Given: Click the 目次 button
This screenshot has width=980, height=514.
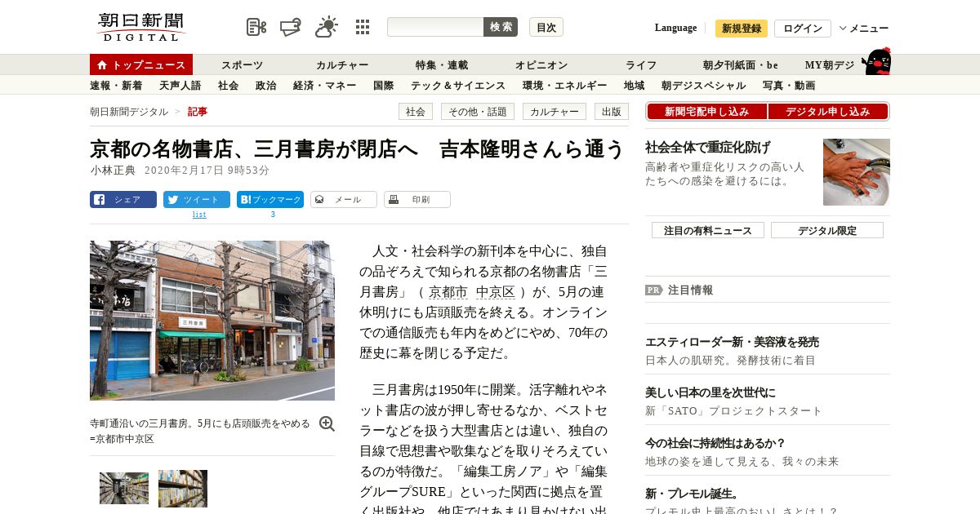Looking at the screenshot, I should (546, 27).
